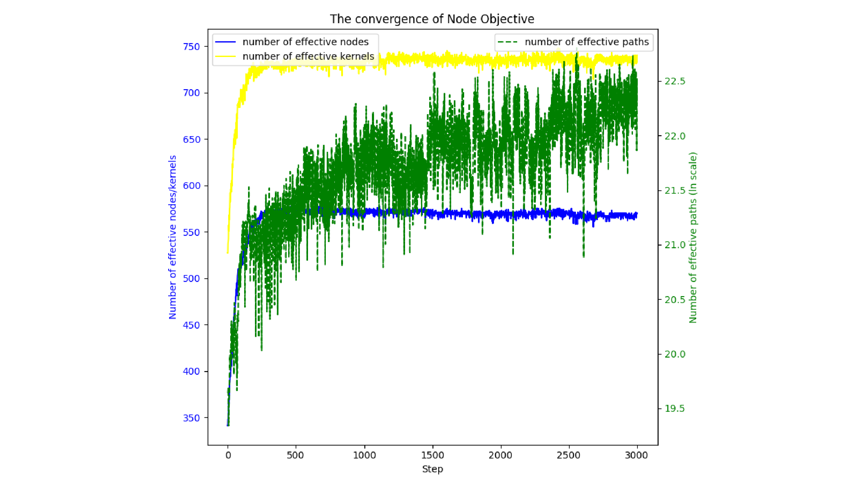Screen dimensions: 868x488
Task: Click the 19.5 tick on the right axis
Action: (675, 408)
